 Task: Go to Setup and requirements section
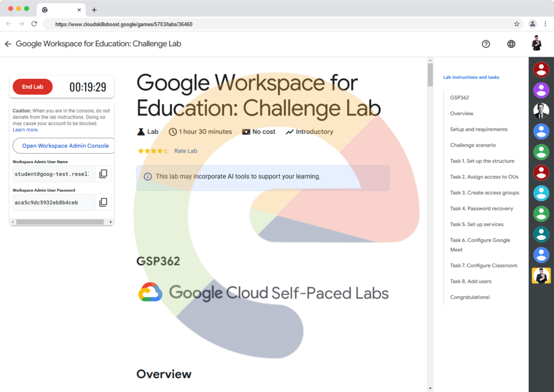tap(478, 130)
